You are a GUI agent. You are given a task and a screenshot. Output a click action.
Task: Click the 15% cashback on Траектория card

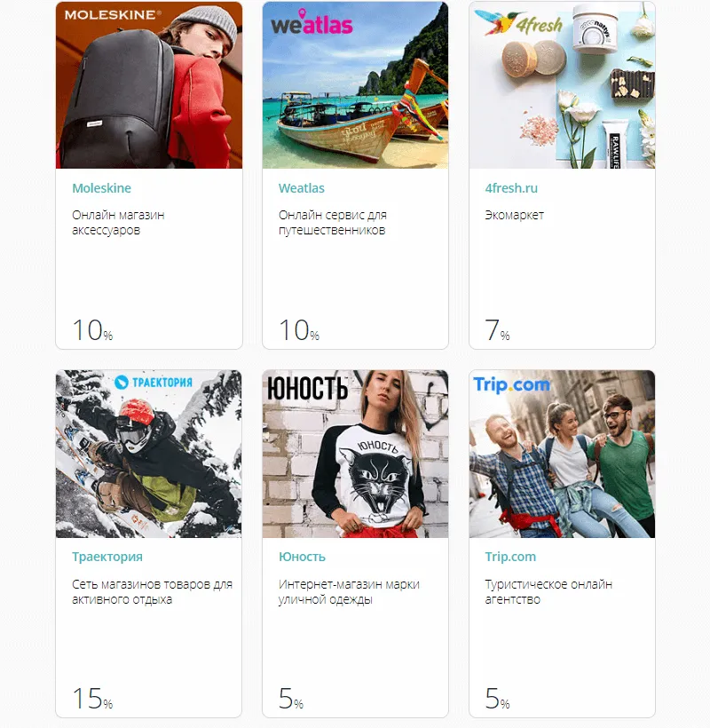point(93,699)
